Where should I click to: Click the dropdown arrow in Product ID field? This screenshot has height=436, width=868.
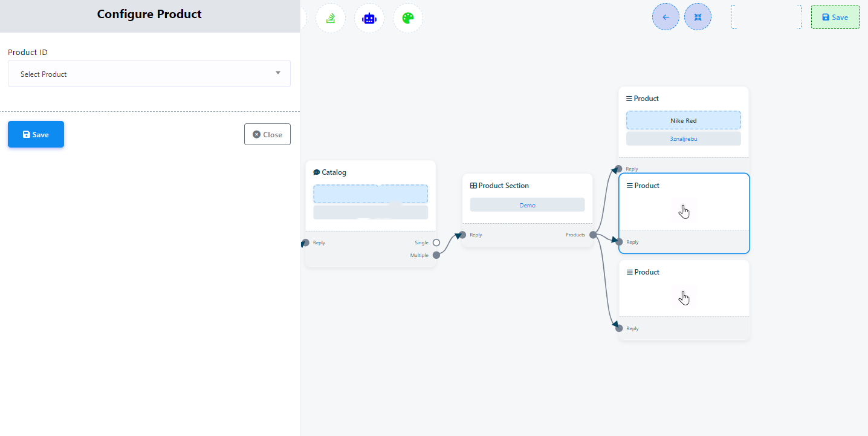[278, 73]
